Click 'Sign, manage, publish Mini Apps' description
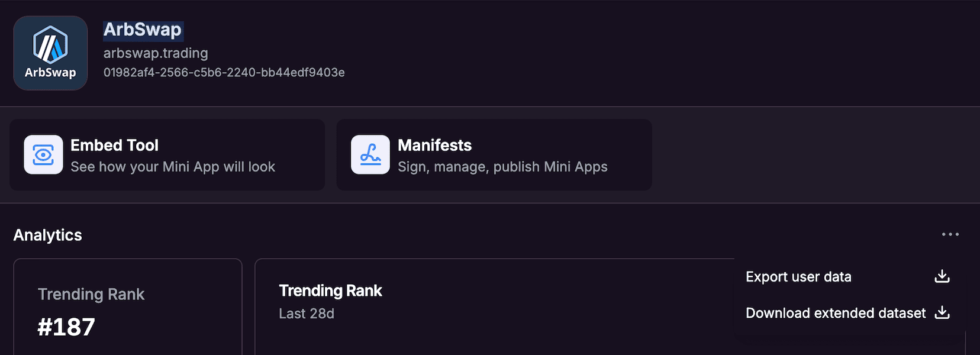Screen dimensions: 980x355 502,167
